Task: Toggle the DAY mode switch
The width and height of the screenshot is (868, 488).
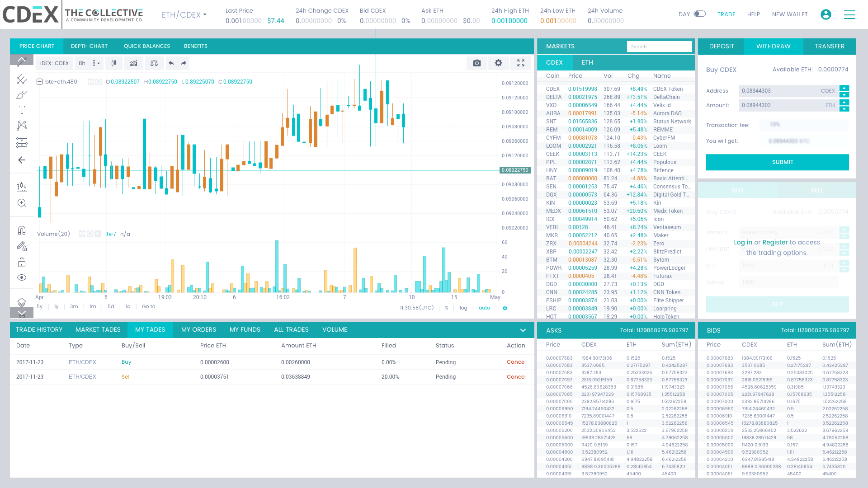Action: click(x=699, y=14)
